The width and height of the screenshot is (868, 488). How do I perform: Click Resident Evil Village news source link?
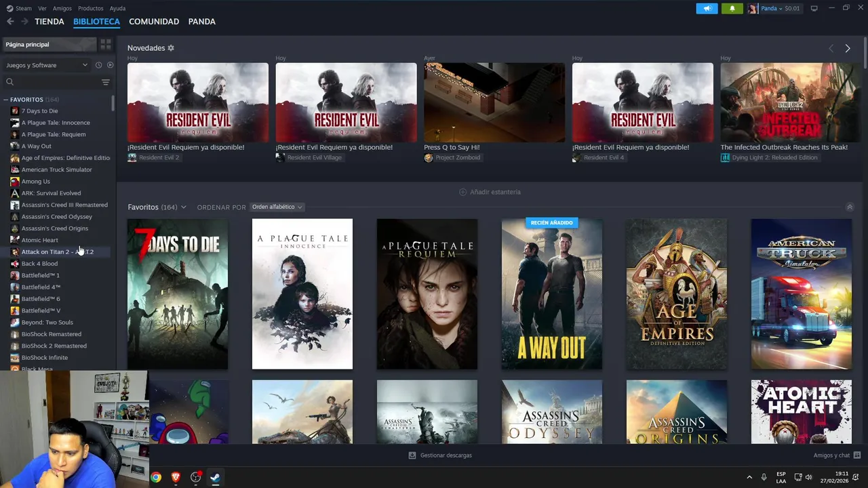coord(309,158)
